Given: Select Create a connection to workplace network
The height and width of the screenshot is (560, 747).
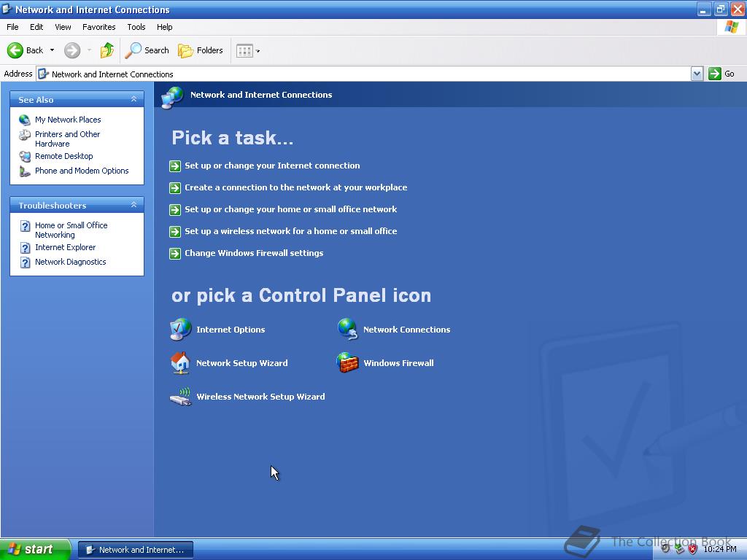Looking at the screenshot, I should 296,187.
